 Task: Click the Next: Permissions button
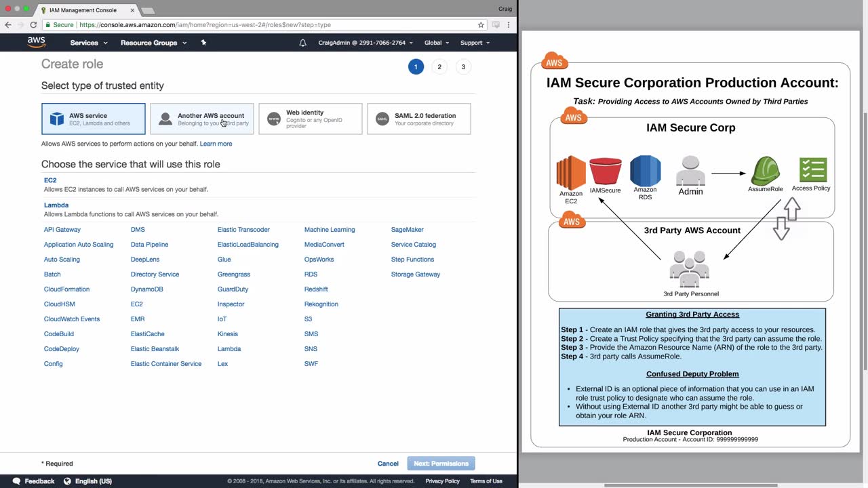441,464
